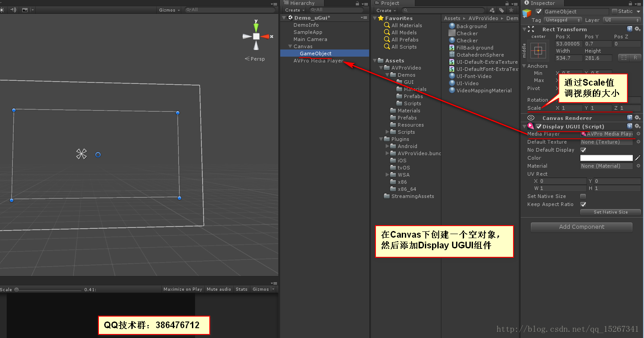Toggle Display UGUI script enabled checkbox
644x338 pixels.
click(538, 127)
